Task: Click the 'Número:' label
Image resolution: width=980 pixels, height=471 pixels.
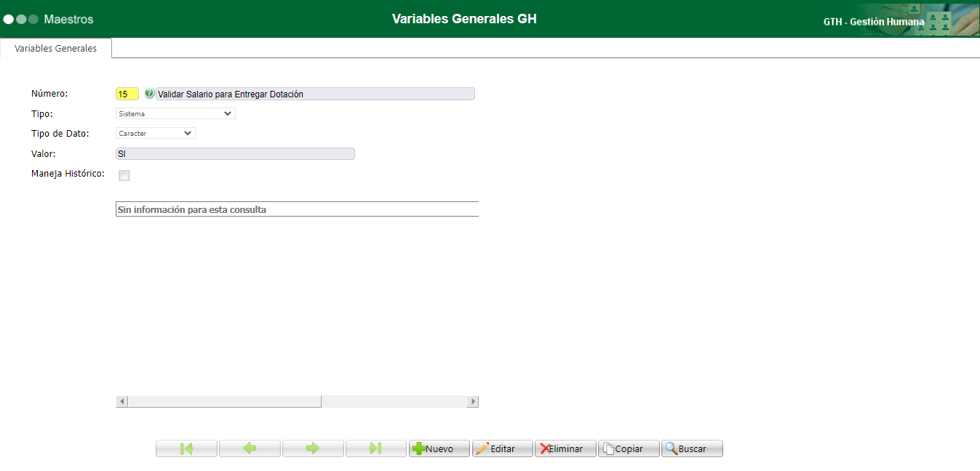Action: point(49,94)
